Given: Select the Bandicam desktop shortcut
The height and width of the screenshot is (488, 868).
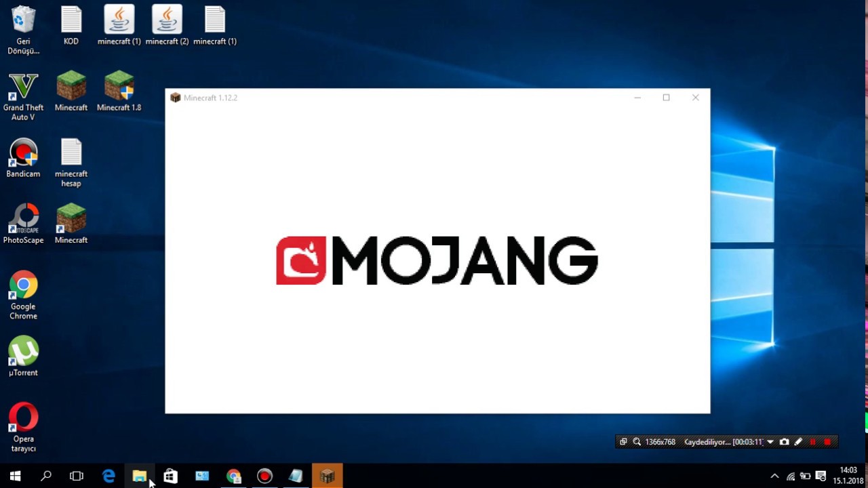Looking at the screenshot, I should tap(23, 158).
